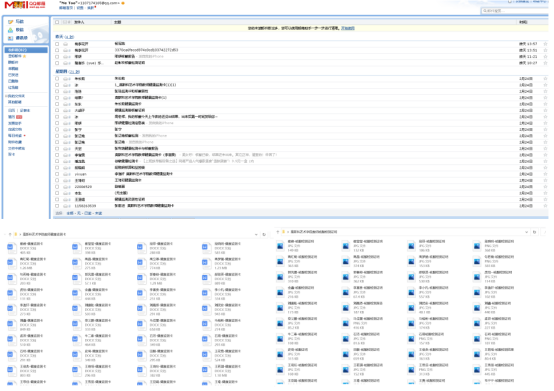This screenshot has width=554, height=391.
Task: Open the 1.26 MB DOCX file icon
Action: (11, 263)
